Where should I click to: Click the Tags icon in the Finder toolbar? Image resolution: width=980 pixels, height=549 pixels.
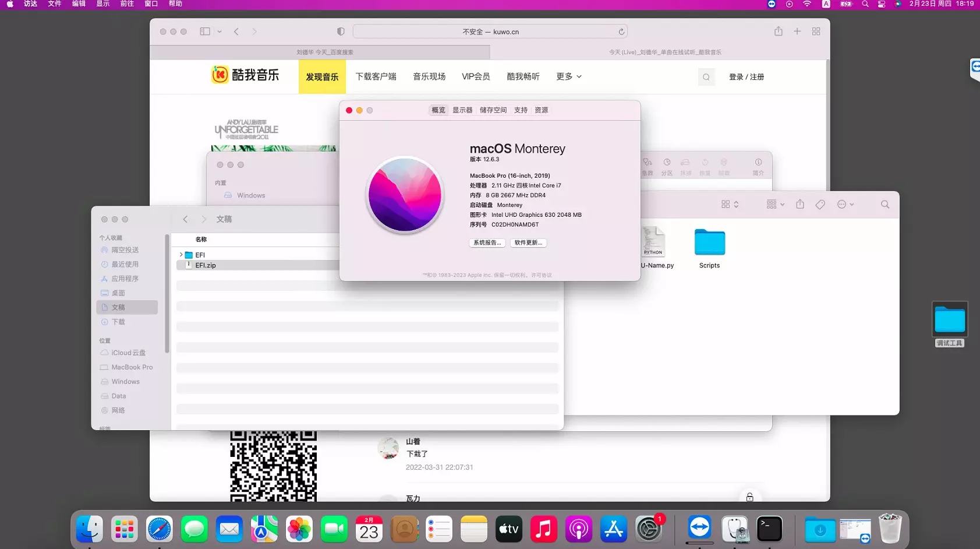[820, 204]
